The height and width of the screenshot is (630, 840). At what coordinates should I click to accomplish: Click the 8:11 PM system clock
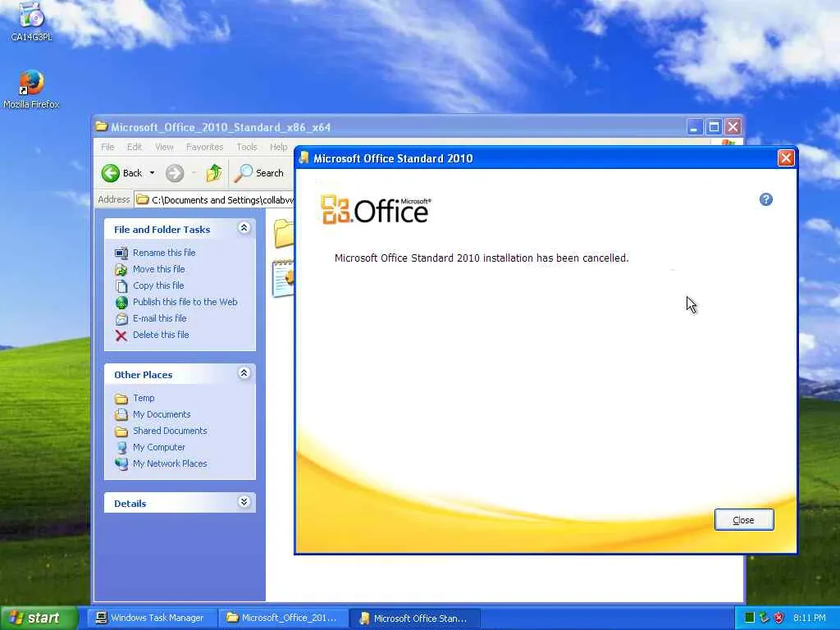[x=810, y=618]
